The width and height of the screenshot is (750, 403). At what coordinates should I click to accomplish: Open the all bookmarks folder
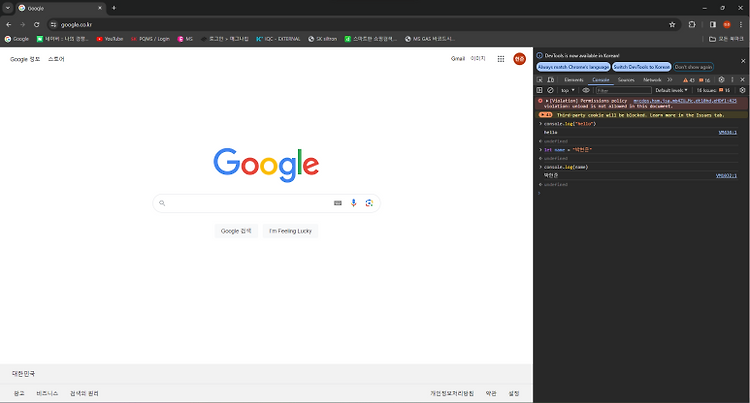726,39
